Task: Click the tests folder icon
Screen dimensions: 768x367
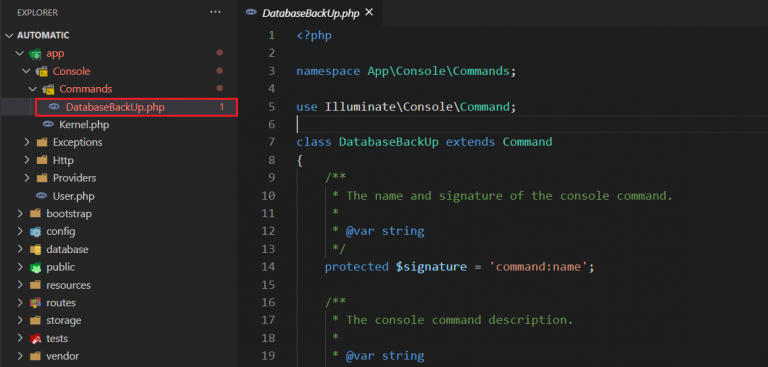Action: (35, 339)
